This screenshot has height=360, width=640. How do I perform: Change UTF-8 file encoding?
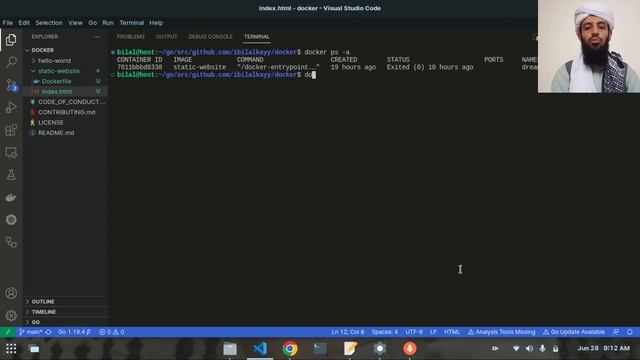coord(414,332)
